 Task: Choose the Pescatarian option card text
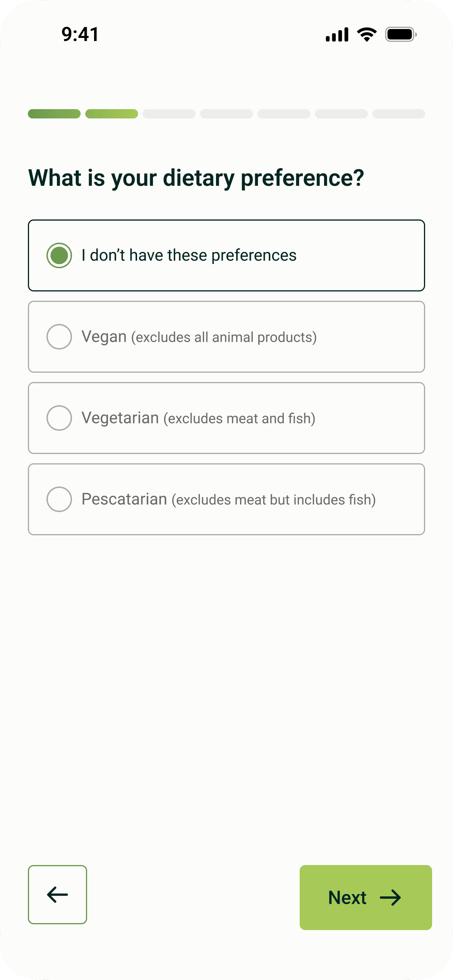[228, 499]
